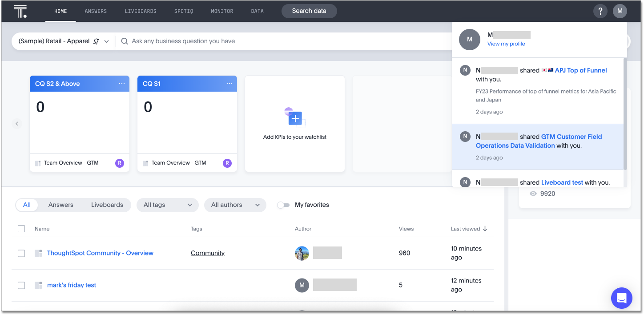Open the help question mark icon
The image size is (644, 315).
coord(600,11)
